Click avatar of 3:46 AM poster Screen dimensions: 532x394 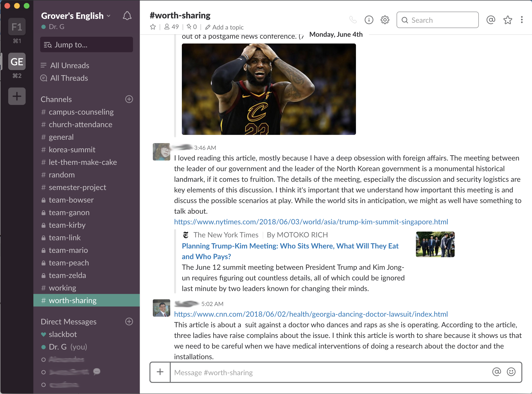click(161, 152)
